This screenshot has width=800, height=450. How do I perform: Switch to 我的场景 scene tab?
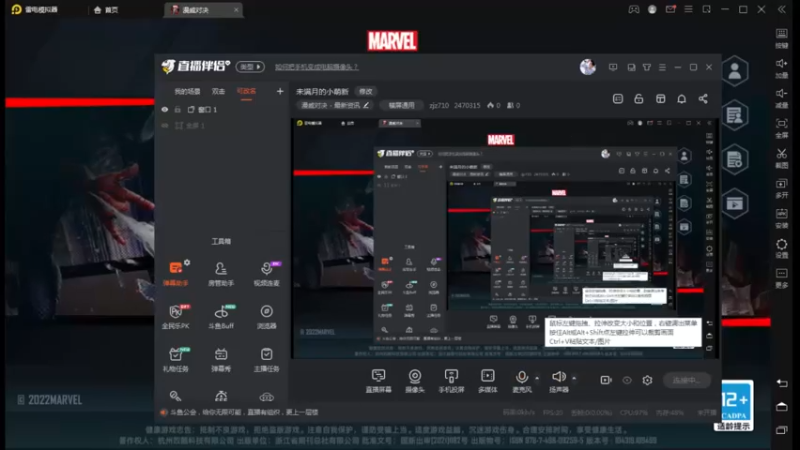click(x=187, y=91)
